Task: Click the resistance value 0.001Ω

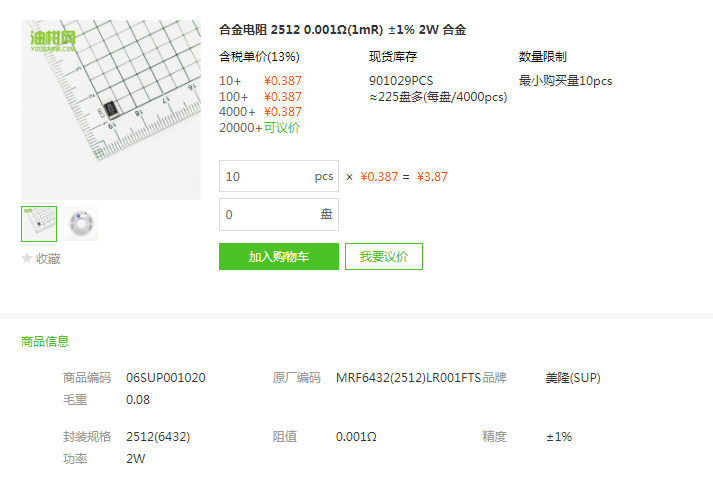Action: (356, 437)
